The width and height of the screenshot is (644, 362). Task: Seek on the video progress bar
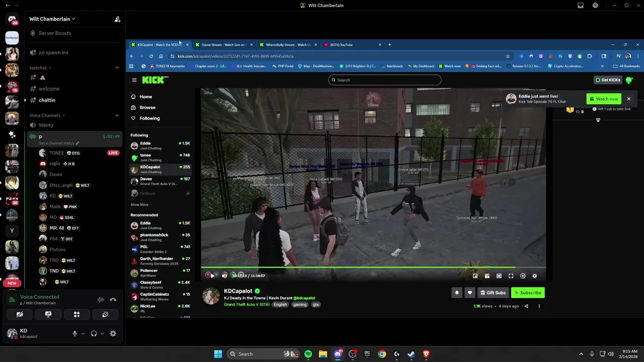pyautogui.click(x=373, y=267)
